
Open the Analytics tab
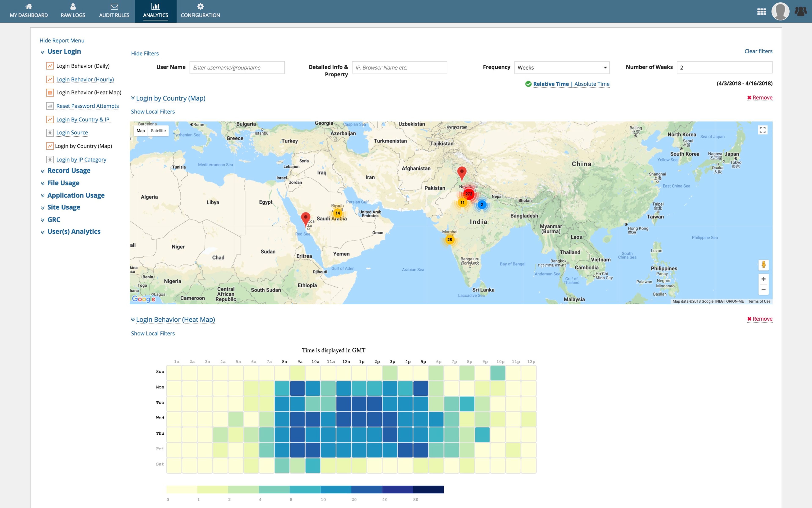tap(156, 11)
